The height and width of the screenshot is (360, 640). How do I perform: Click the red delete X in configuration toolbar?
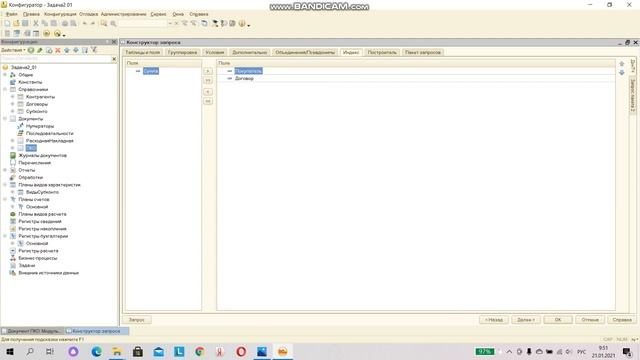[58, 50]
